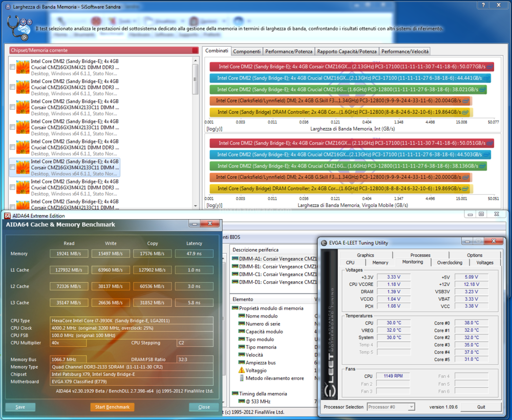Click the DRAM:FSB Ratio field showing 32:3
The image size is (512, 420).
click(195, 359)
